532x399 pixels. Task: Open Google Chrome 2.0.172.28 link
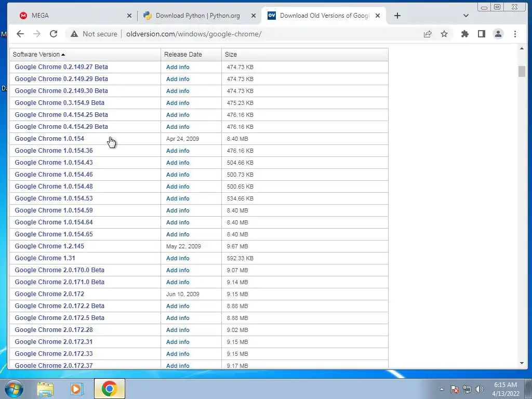point(54,329)
